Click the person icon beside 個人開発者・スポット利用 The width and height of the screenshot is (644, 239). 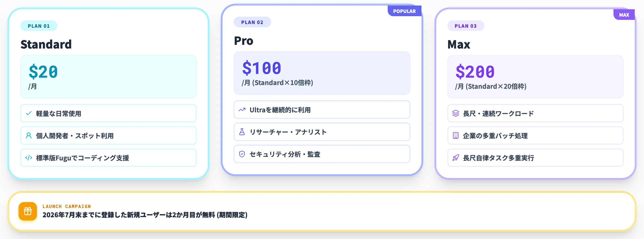click(x=29, y=136)
